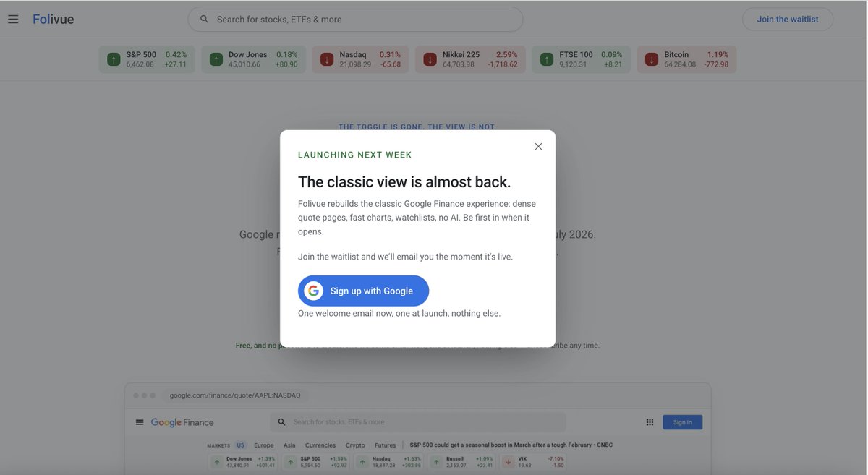Image resolution: width=868 pixels, height=475 pixels.
Task: Click Sign up with Google button
Action: (x=363, y=291)
